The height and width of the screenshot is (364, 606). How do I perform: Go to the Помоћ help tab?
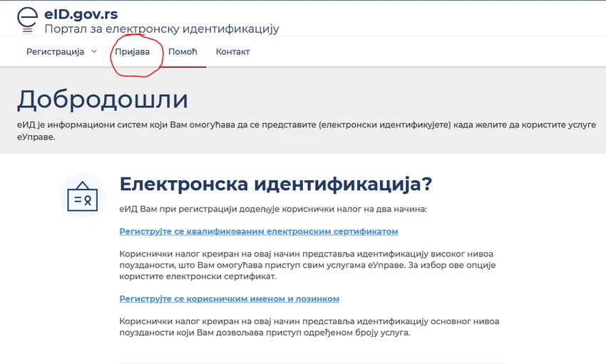click(x=183, y=52)
